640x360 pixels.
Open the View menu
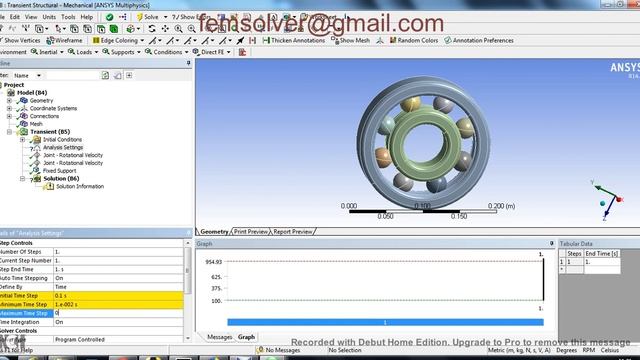(31, 17)
